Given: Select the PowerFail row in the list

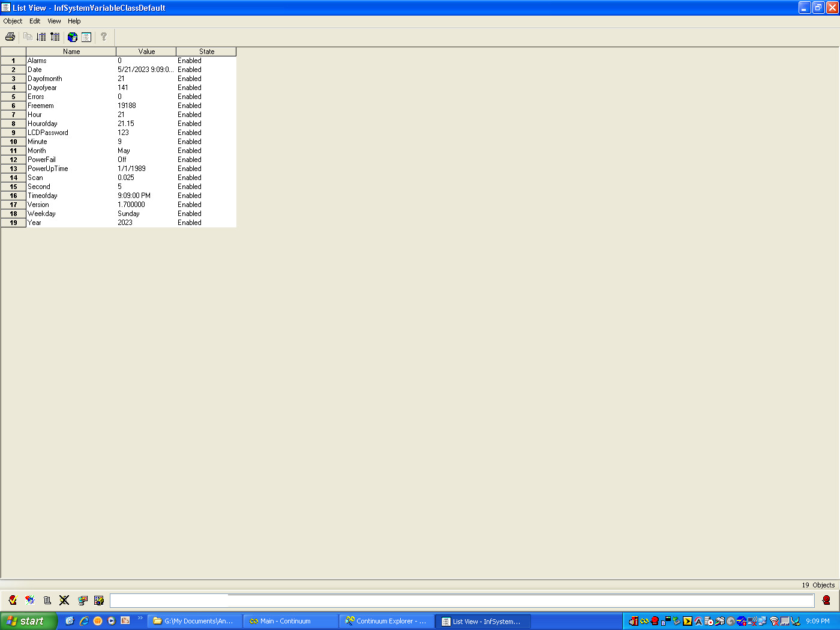Looking at the screenshot, I should coord(119,160).
